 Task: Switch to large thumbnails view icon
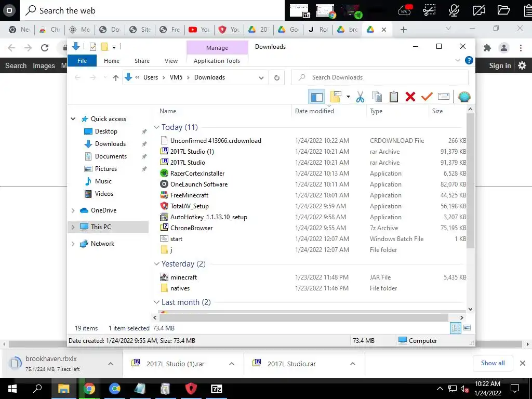(467, 328)
